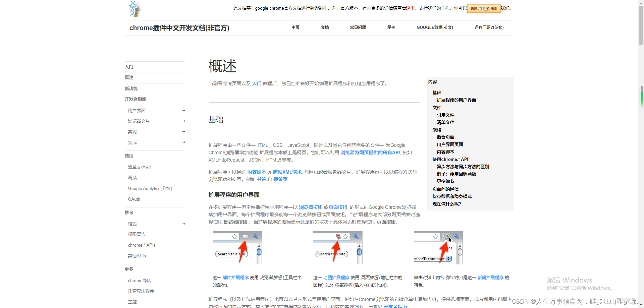Jump to 引用文件 in the contents box

(445, 115)
